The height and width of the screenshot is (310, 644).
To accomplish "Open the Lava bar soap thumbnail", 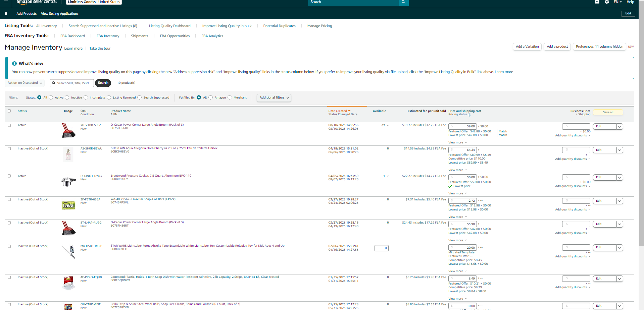I will pyautogui.click(x=68, y=205).
